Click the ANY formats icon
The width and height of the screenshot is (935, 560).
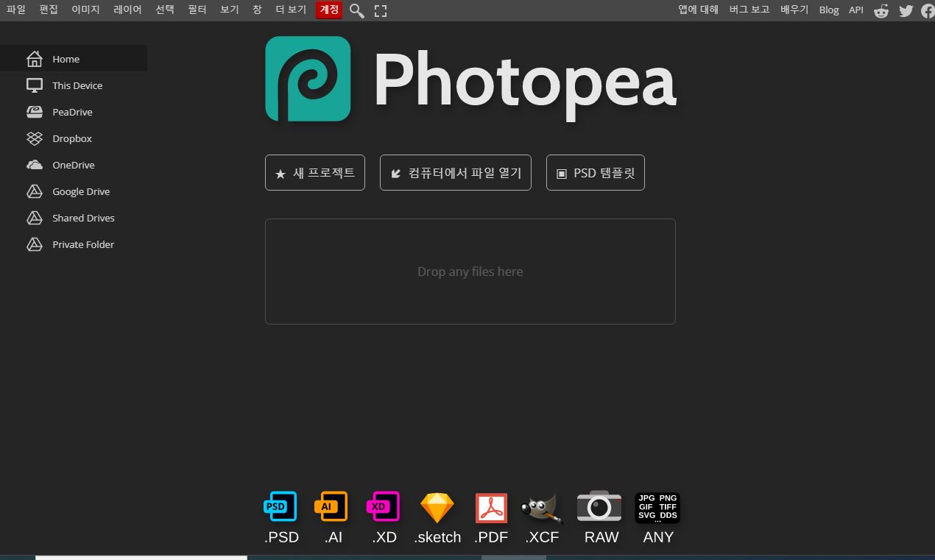coord(657,508)
